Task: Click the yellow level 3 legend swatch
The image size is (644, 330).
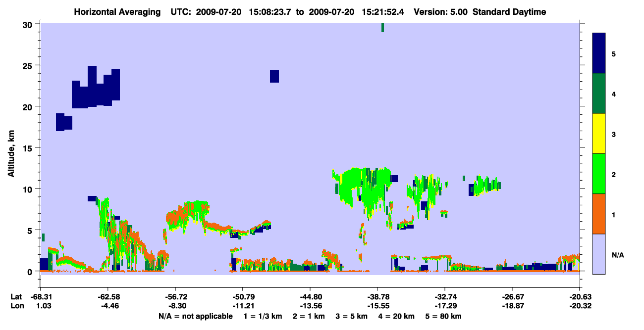Action: [x=599, y=134]
